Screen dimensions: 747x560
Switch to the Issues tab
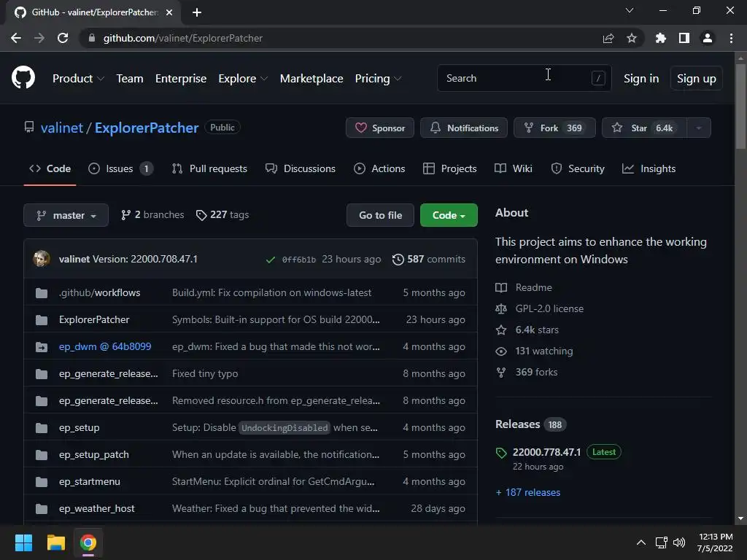tap(121, 168)
